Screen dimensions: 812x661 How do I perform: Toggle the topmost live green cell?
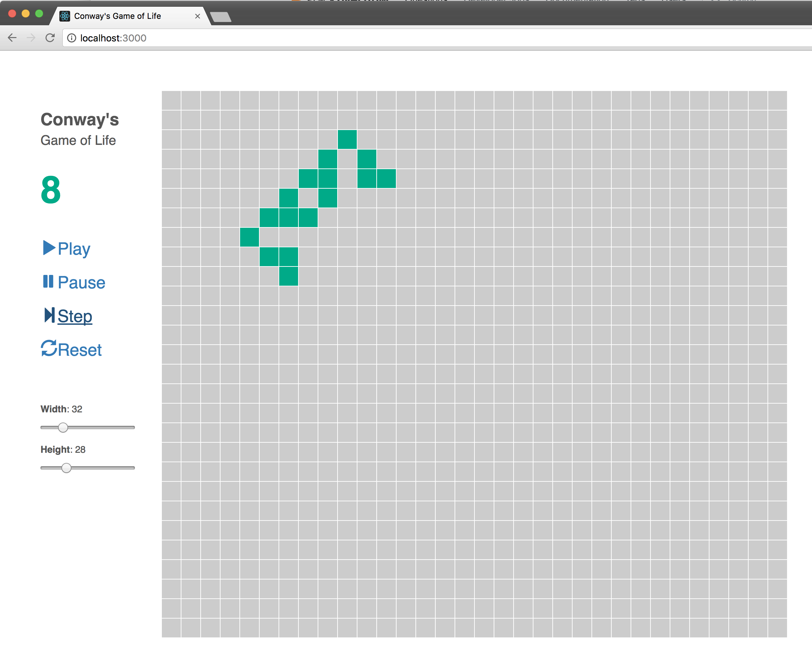pos(347,139)
